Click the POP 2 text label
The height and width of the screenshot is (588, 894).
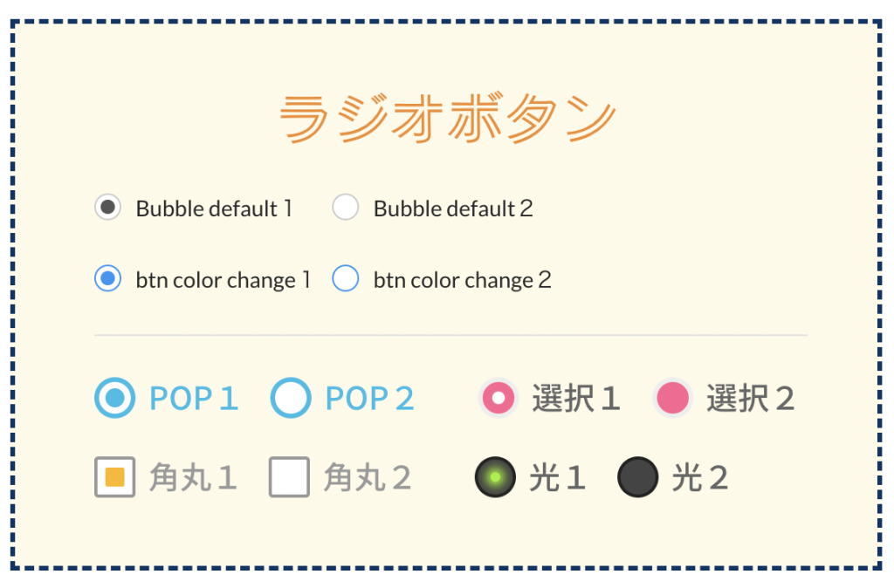[369, 398]
